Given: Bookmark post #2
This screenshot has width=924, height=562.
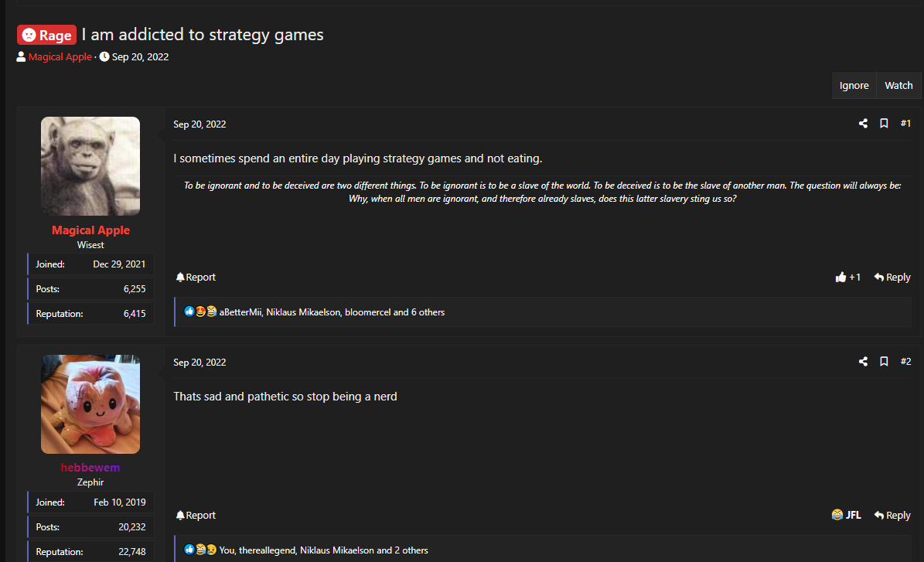Looking at the screenshot, I should (x=884, y=361).
